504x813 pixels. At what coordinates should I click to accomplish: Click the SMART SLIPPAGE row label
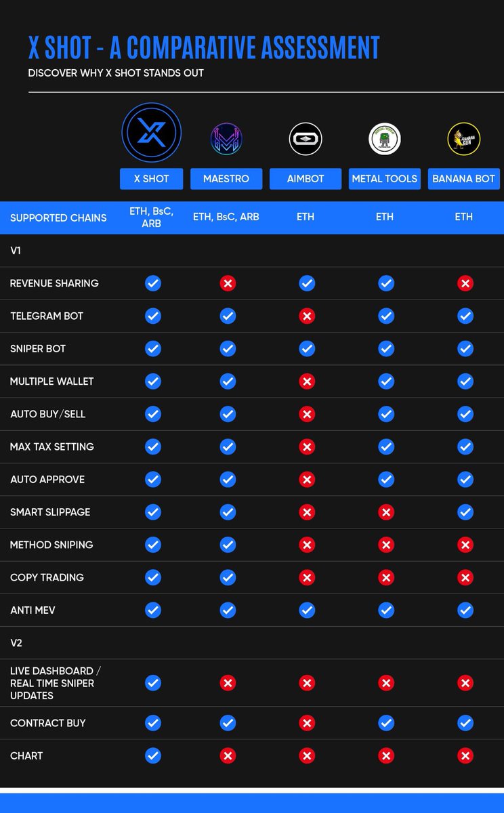coord(50,512)
